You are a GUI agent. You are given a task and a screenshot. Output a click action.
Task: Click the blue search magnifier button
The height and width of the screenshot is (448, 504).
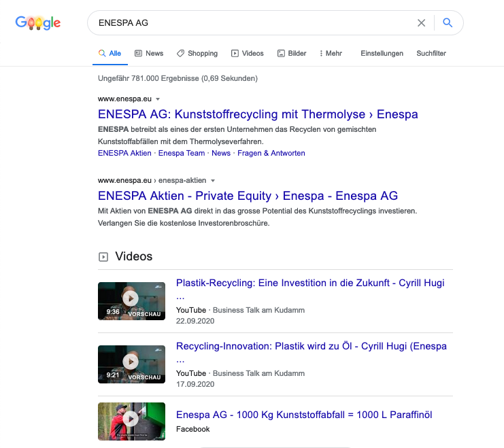pyautogui.click(x=448, y=22)
